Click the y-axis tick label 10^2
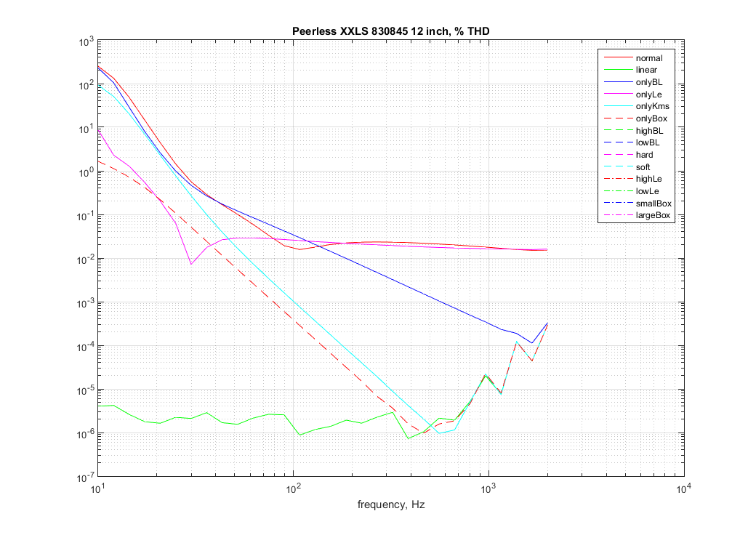 86,86
